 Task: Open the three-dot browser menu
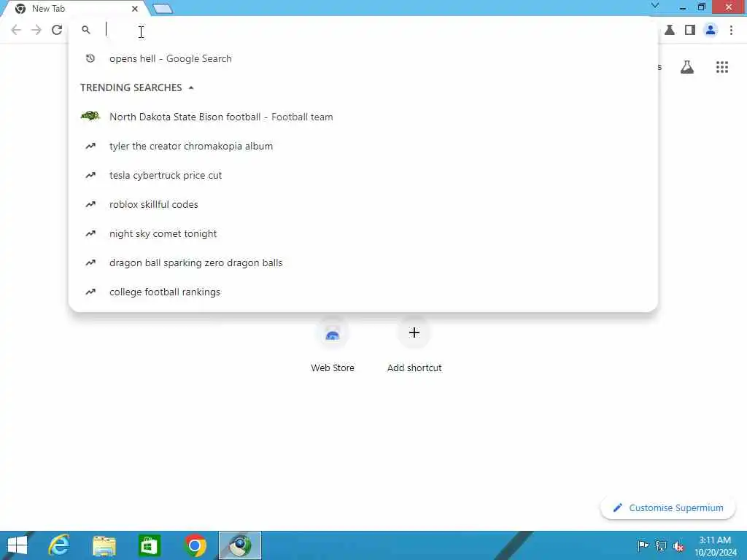[731, 30]
